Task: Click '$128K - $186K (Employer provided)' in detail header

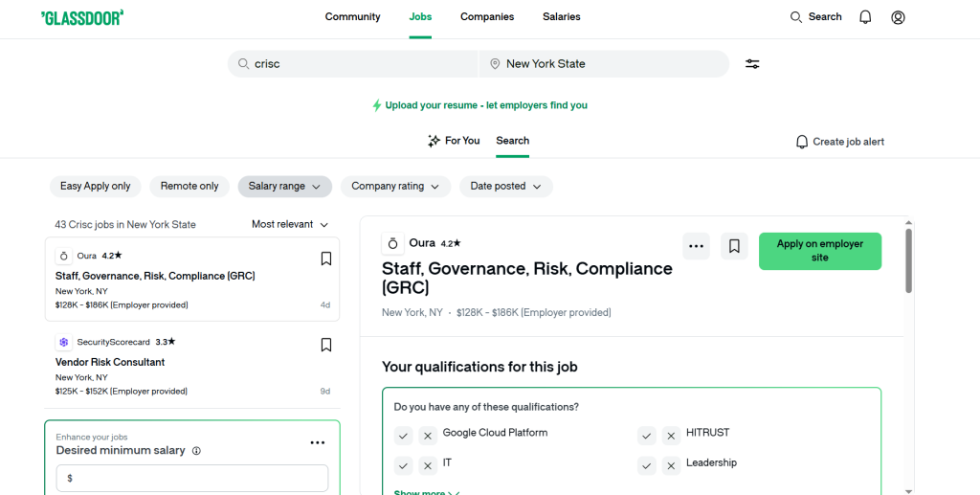Action: pyautogui.click(x=534, y=312)
